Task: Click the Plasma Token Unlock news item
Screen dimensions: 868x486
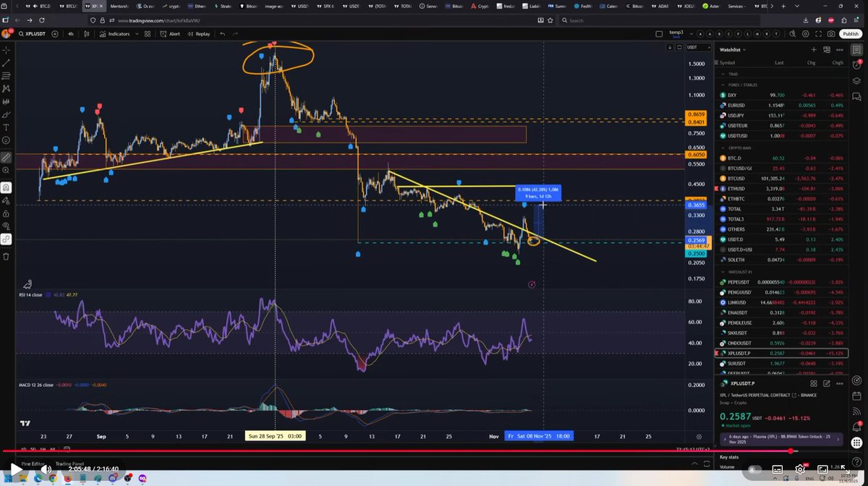Action: 780,438
